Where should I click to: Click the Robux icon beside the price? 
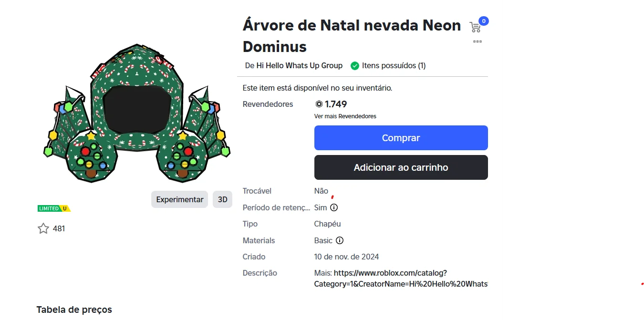319,104
